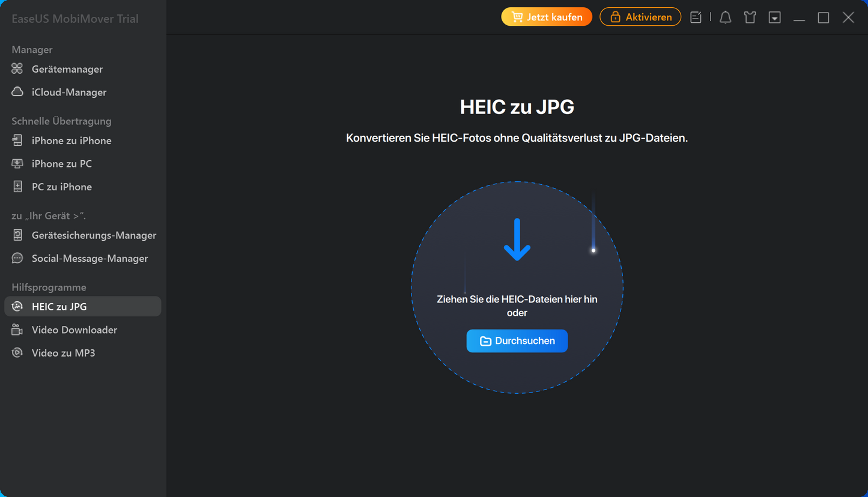Click the iPhone zu PC icon
The height and width of the screenshot is (497, 868).
(x=17, y=164)
